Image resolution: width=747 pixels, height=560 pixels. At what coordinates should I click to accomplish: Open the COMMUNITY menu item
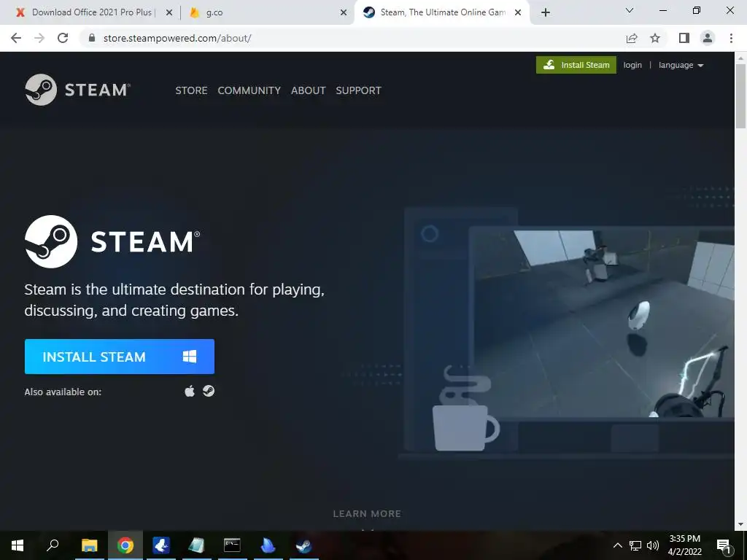click(249, 90)
